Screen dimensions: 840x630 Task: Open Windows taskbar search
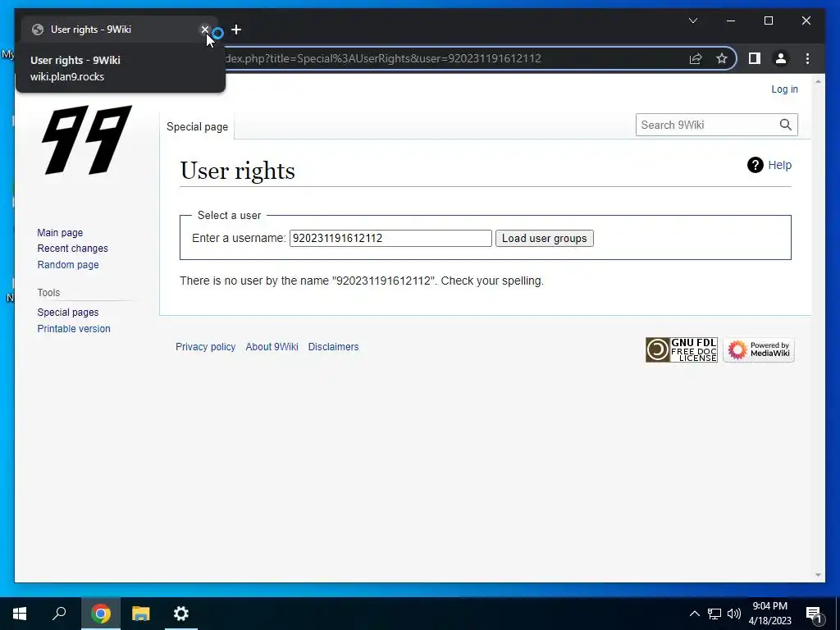[59, 614]
